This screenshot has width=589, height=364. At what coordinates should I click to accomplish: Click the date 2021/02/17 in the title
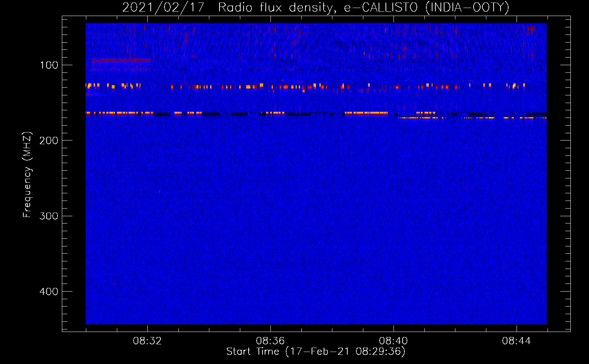click(x=163, y=8)
